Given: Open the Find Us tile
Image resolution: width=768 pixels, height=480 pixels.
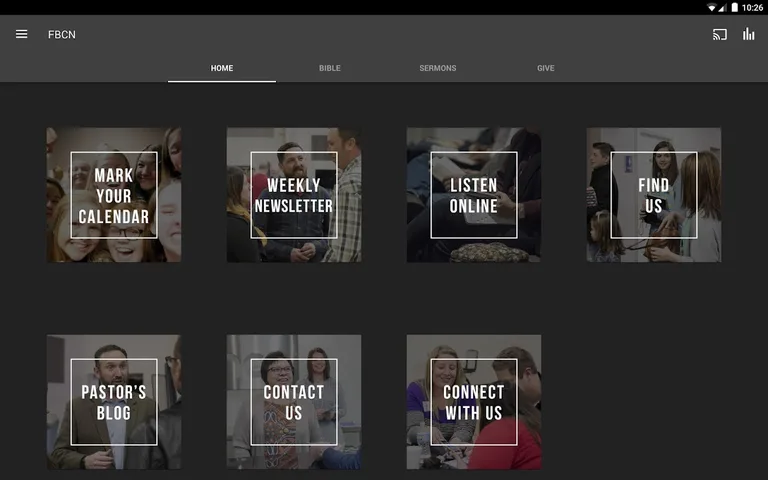Looking at the screenshot, I should pyautogui.click(x=654, y=195).
